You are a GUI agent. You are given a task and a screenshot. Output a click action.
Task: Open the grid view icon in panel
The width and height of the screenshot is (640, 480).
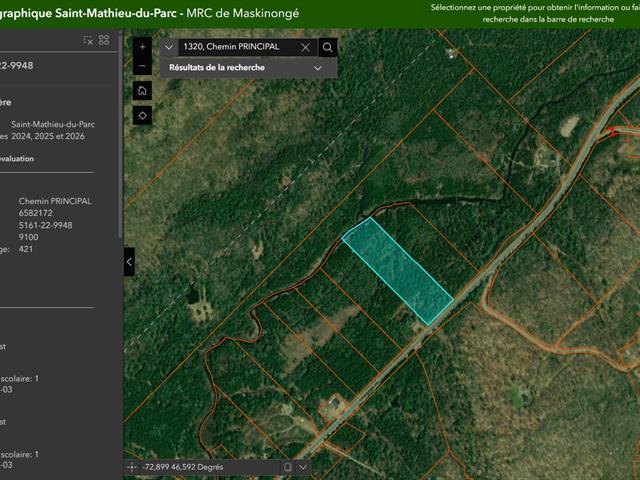point(104,40)
